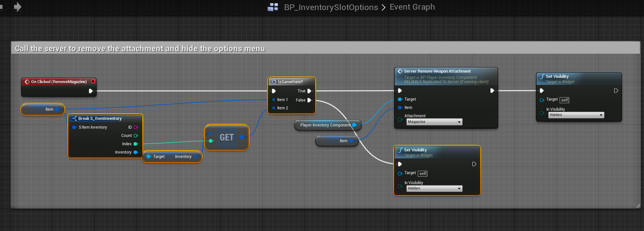The height and width of the screenshot is (231, 644).
Task: Click the red delegate pin on On Clicked event
Action: click(x=93, y=81)
